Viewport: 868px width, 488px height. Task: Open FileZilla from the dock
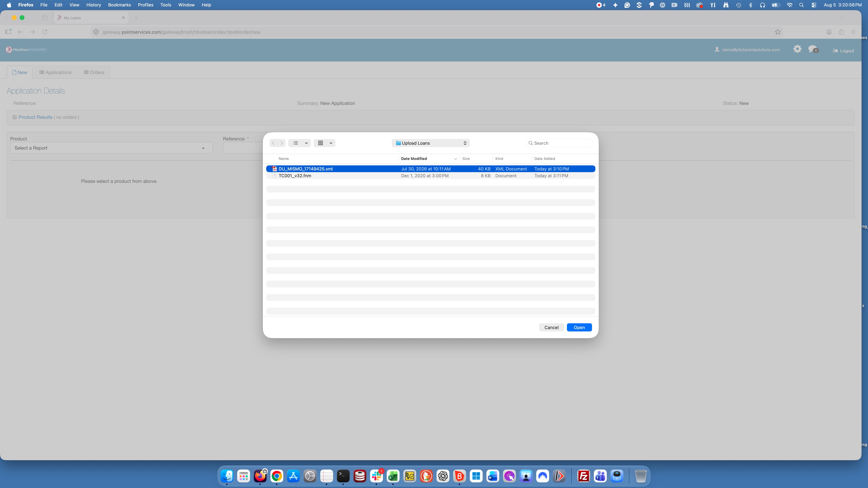[584, 476]
